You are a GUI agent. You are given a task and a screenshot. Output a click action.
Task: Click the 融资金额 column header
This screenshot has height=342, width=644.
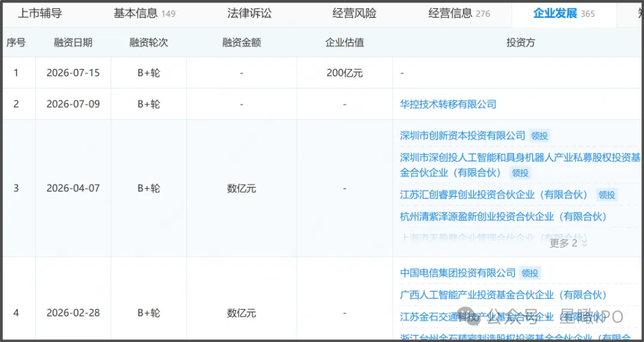pos(241,42)
